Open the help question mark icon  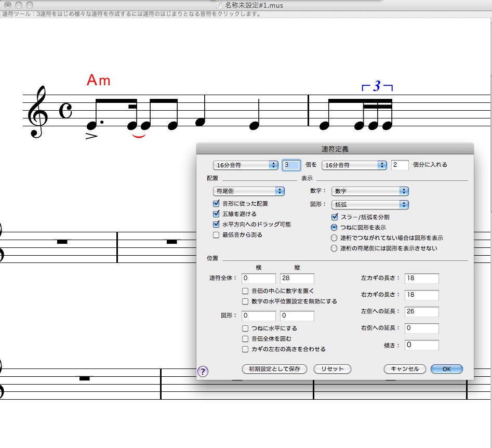click(x=203, y=372)
